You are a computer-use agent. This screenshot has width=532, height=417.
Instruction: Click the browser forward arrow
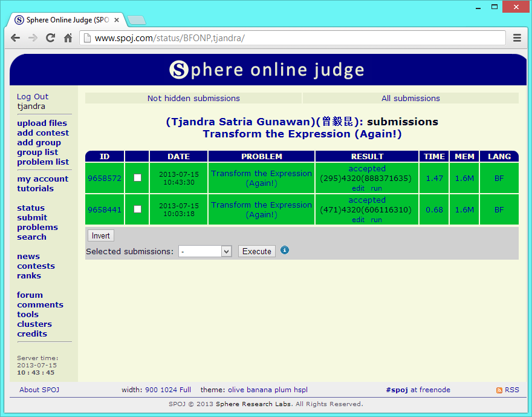[33, 38]
